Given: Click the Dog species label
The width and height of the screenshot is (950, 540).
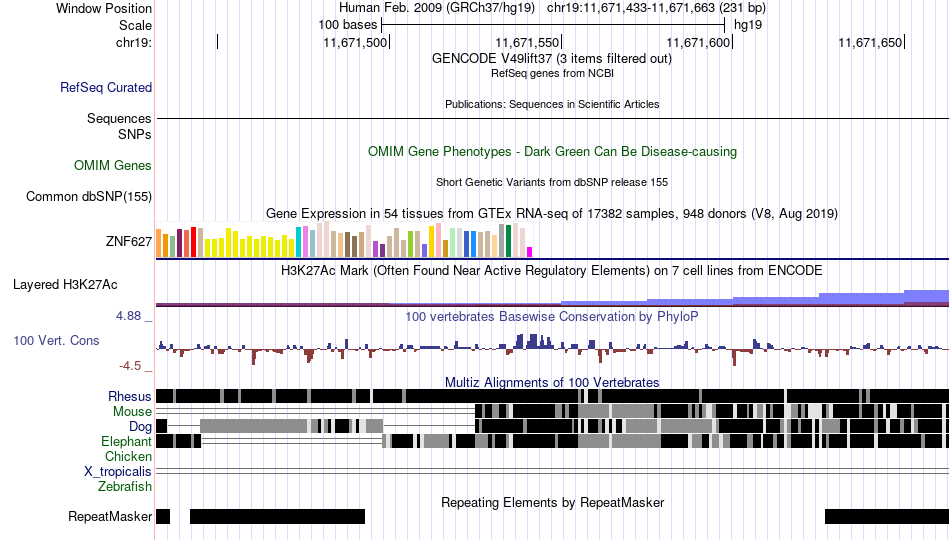Looking at the screenshot, I should (x=140, y=427).
